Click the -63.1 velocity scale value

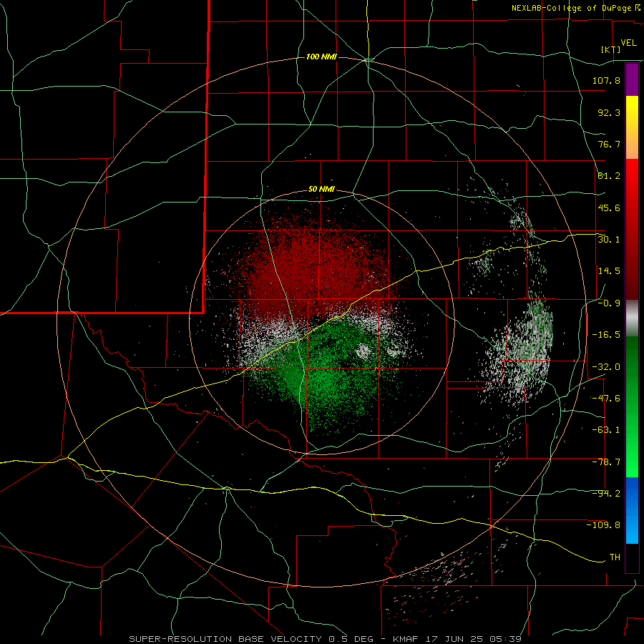click(606, 430)
